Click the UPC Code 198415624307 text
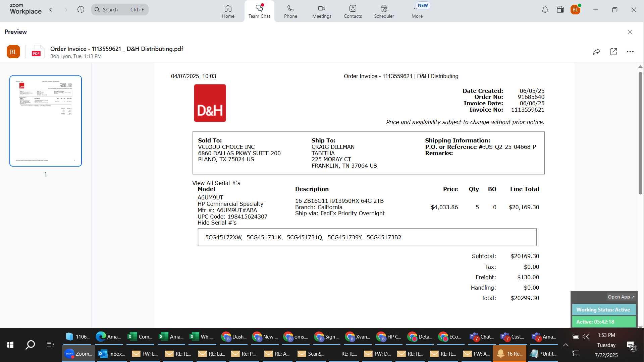Viewport: 644px width, 362px height. 232,217
